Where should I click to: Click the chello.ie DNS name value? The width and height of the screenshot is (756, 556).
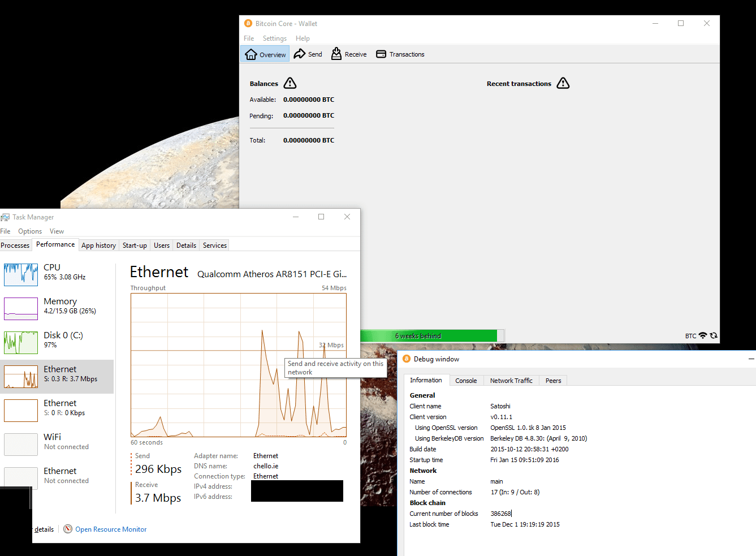pyautogui.click(x=266, y=466)
